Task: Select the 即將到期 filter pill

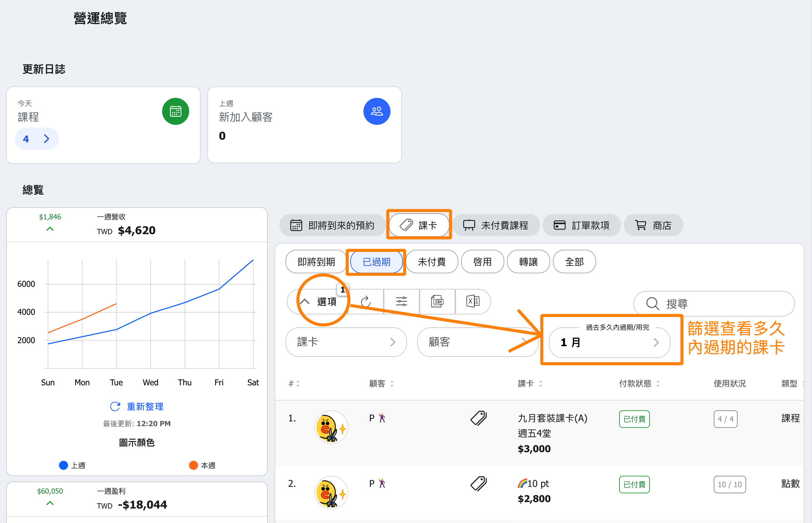Action: pyautogui.click(x=316, y=262)
